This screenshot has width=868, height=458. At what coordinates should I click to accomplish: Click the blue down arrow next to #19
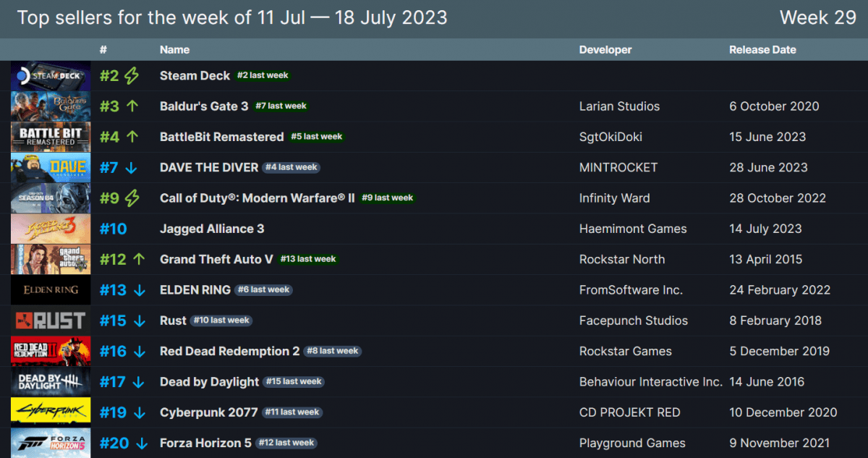(x=140, y=412)
